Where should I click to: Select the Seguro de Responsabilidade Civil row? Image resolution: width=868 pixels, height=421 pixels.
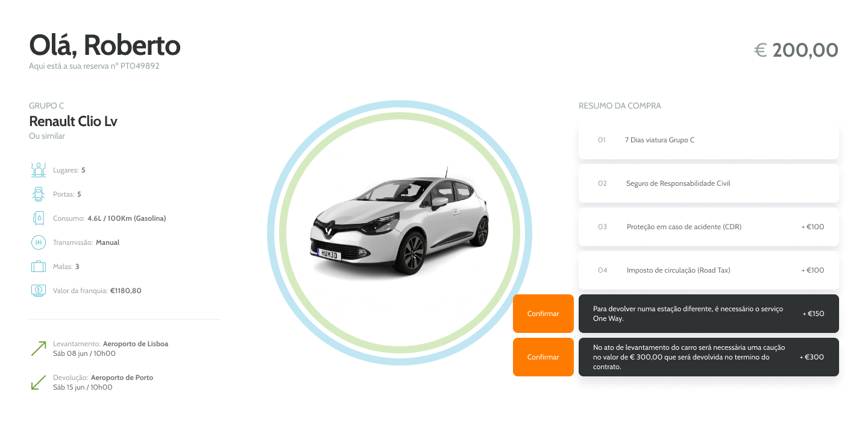tap(709, 183)
